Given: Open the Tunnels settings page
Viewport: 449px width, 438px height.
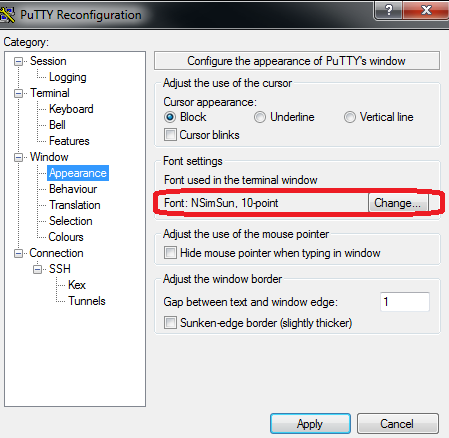Looking at the screenshot, I should click(x=87, y=301).
